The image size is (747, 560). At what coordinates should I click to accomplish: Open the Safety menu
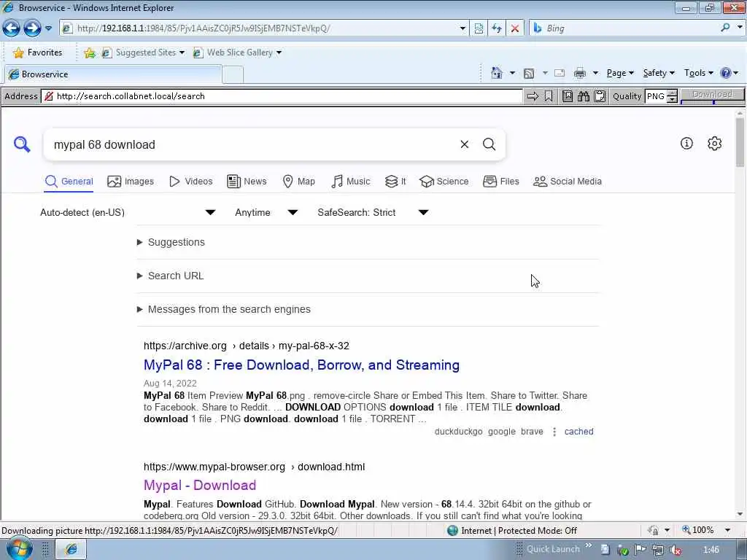pyautogui.click(x=659, y=73)
